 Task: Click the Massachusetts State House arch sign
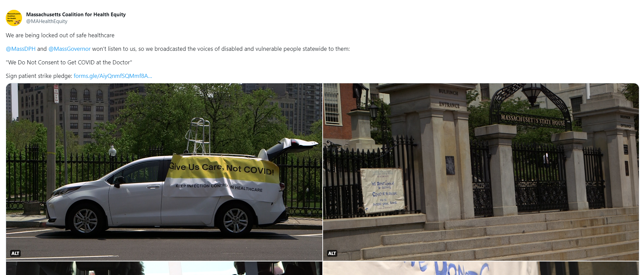pos(532,120)
